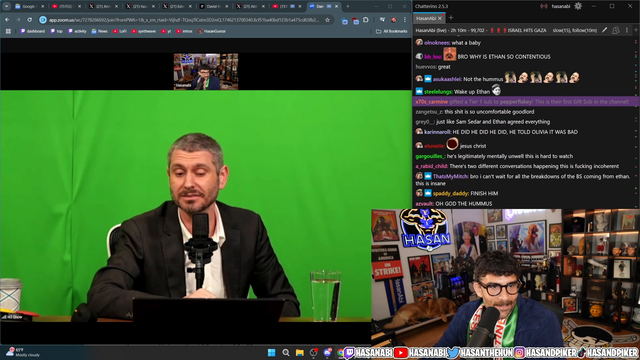Add a new Chatterino tab with plus

pyautogui.click(x=451, y=18)
